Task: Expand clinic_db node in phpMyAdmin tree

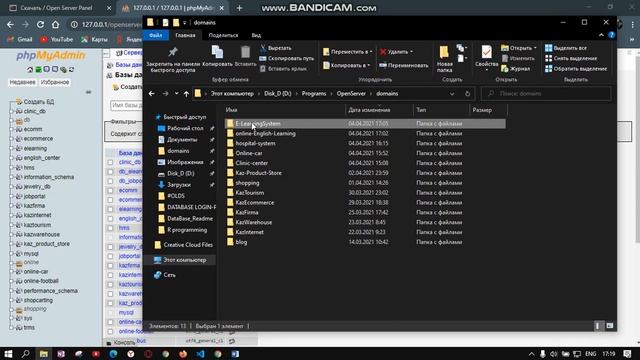Action: coord(11,111)
